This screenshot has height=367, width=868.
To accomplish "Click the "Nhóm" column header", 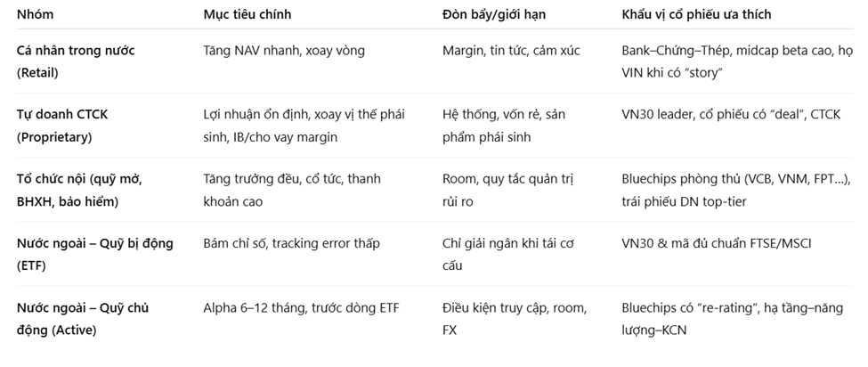I will click(35, 14).
